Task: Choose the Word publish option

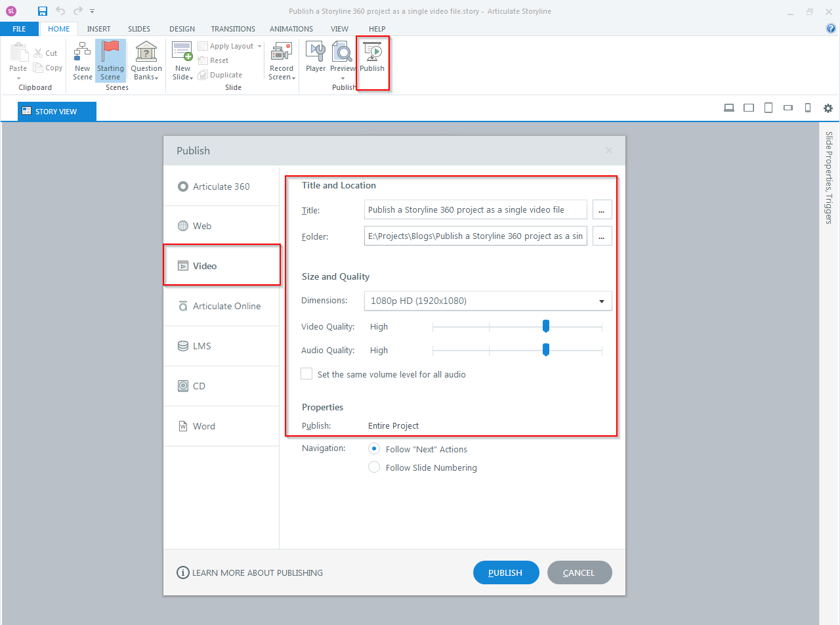Action: point(221,426)
